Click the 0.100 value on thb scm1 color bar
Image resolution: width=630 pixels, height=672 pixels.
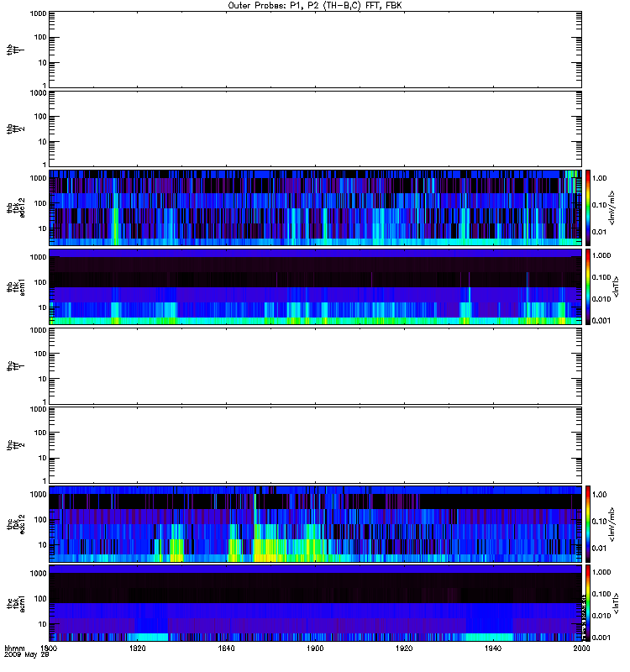point(601,277)
